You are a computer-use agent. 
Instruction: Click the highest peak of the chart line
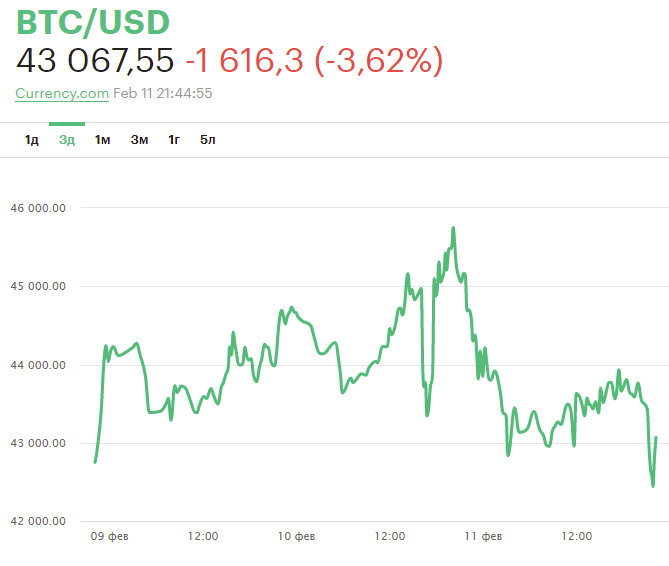[453, 229]
